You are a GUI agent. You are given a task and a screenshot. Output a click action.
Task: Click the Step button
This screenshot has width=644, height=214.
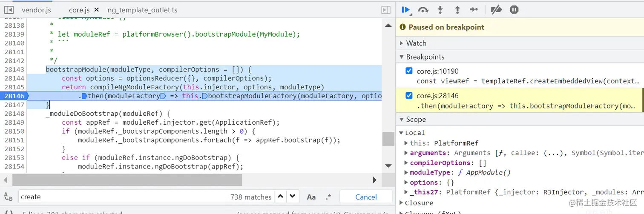point(474,9)
